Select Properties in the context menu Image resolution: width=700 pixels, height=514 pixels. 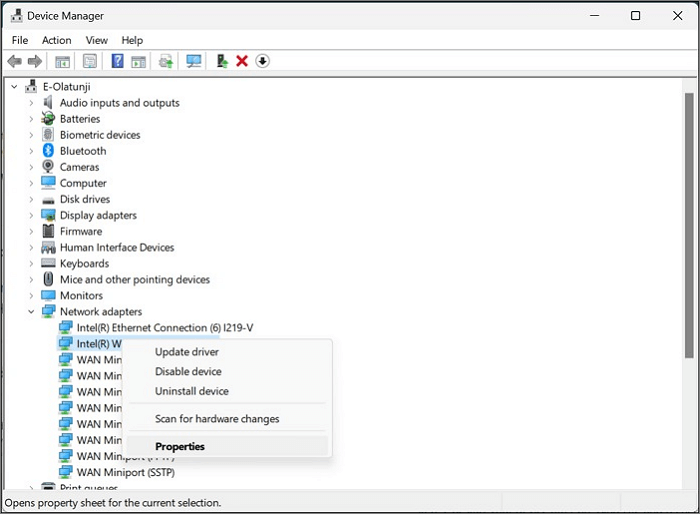180,446
